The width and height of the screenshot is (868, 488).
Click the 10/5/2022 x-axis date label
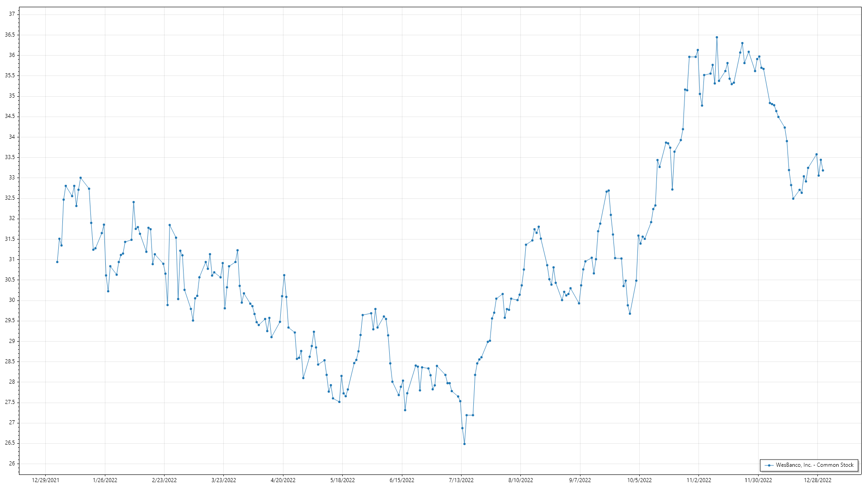point(639,480)
